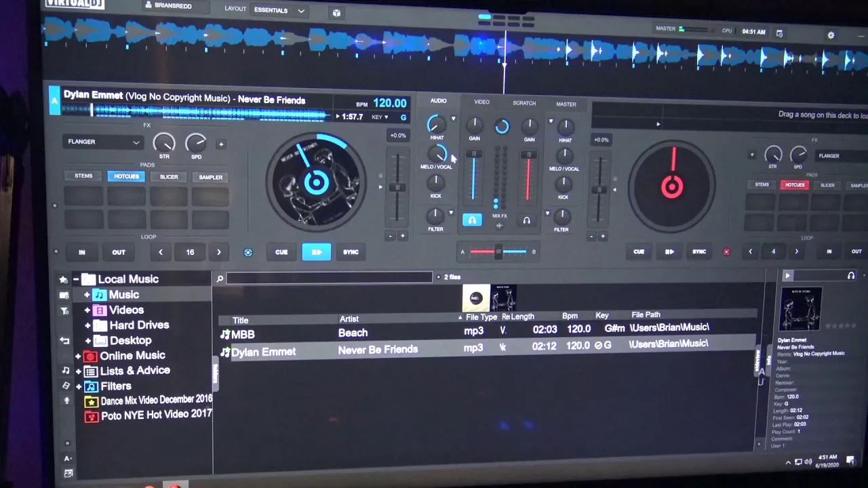Halve deck A loop size with left arrow
This screenshot has height=488, width=868.
(161, 252)
